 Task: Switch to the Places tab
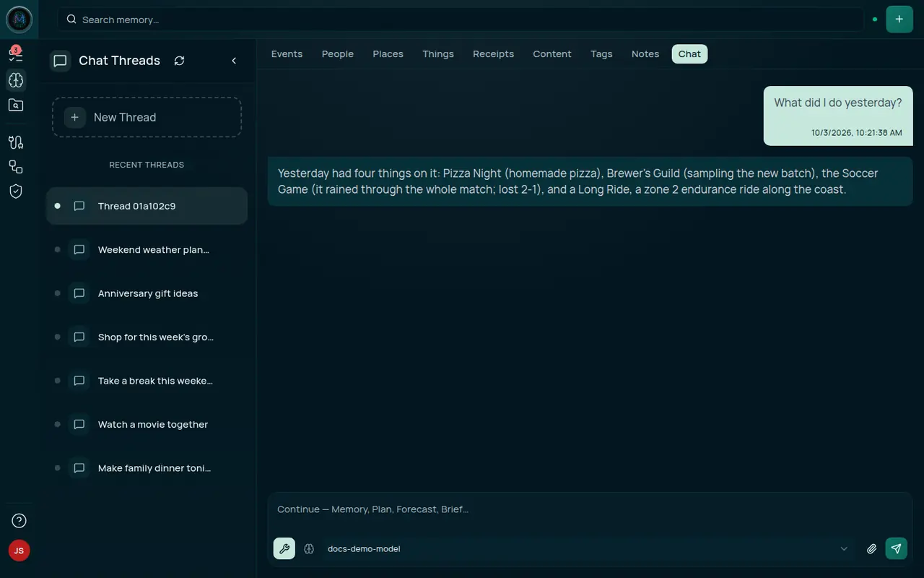click(388, 54)
